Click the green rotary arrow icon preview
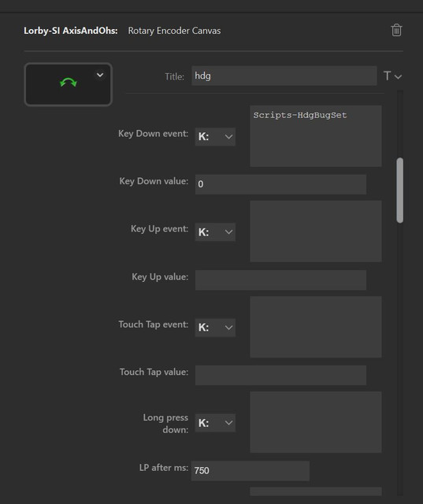Viewport: 423px width, 504px height. [x=69, y=83]
